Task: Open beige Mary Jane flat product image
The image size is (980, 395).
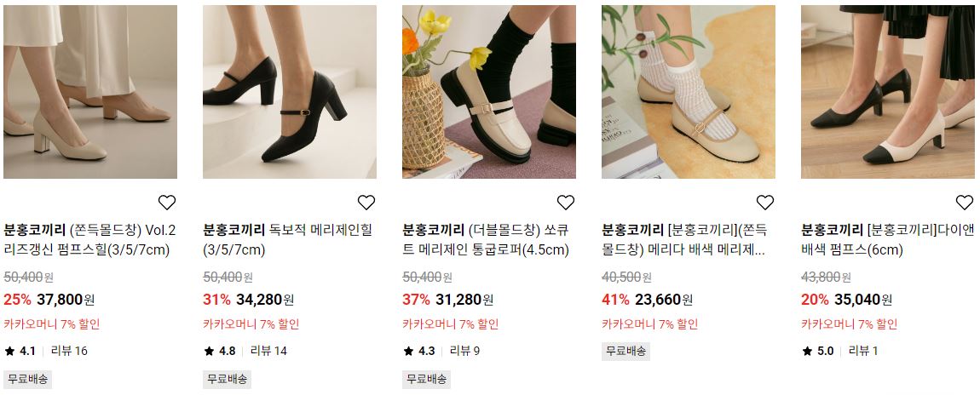Action: click(x=688, y=92)
